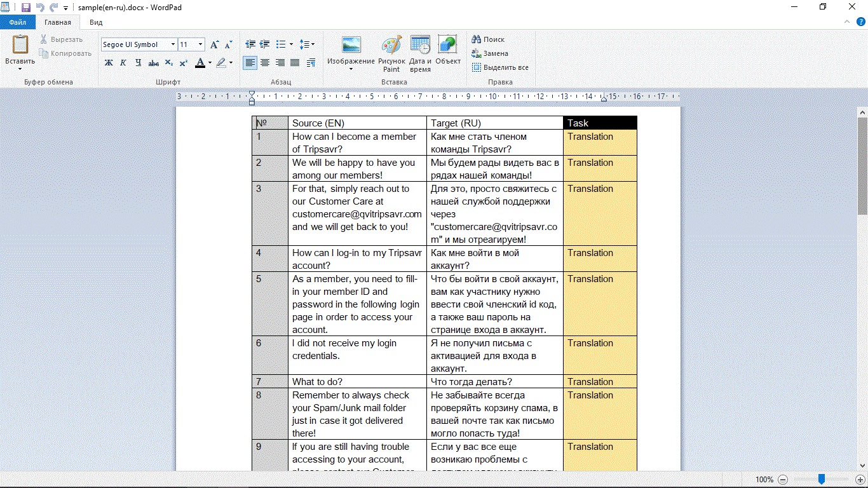Viewport: 868px width, 488px height.
Task: Switch to the Вид tab
Action: 96,22
